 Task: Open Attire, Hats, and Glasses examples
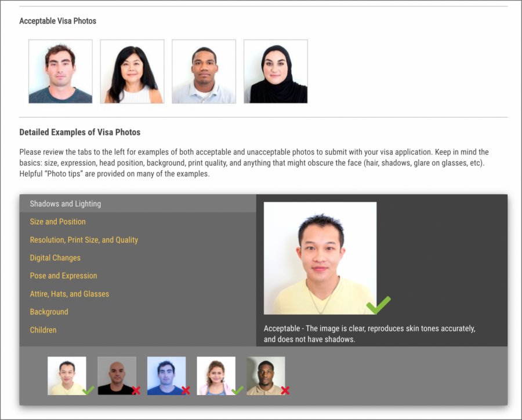click(x=69, y=294)
